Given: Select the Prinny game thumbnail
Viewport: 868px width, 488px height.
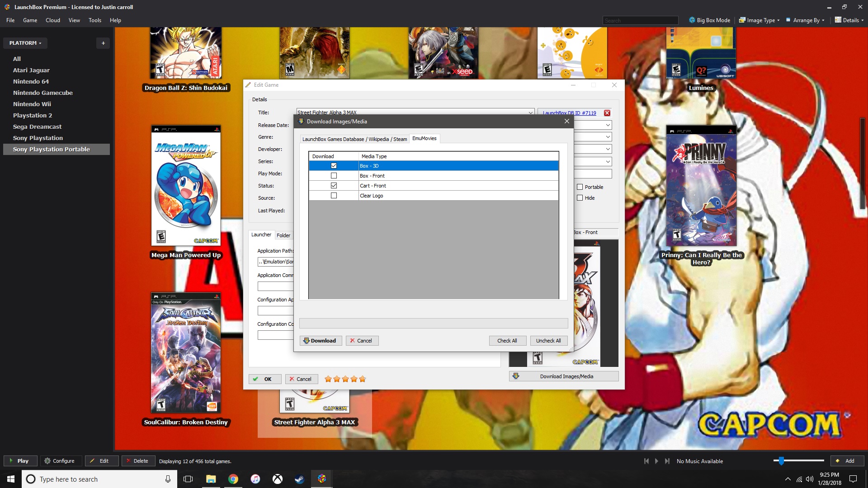Looking at the screenshot, I should pos(701,185).
